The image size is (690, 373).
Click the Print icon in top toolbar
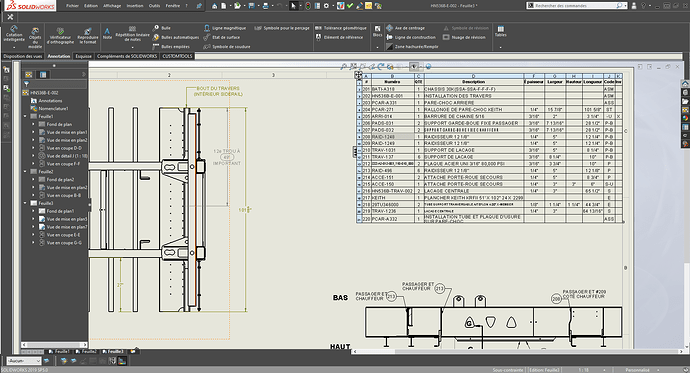[265, 6]
